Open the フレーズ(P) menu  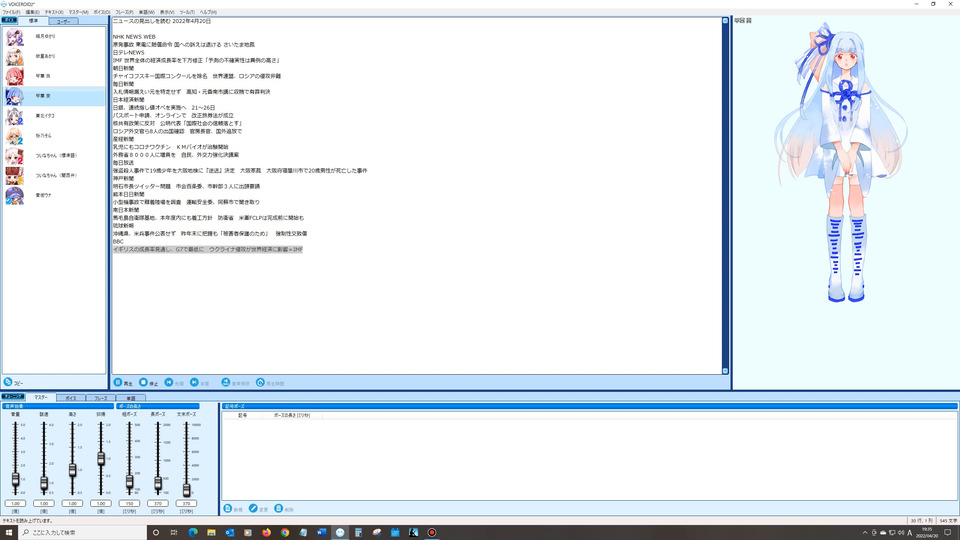point(124,12)
